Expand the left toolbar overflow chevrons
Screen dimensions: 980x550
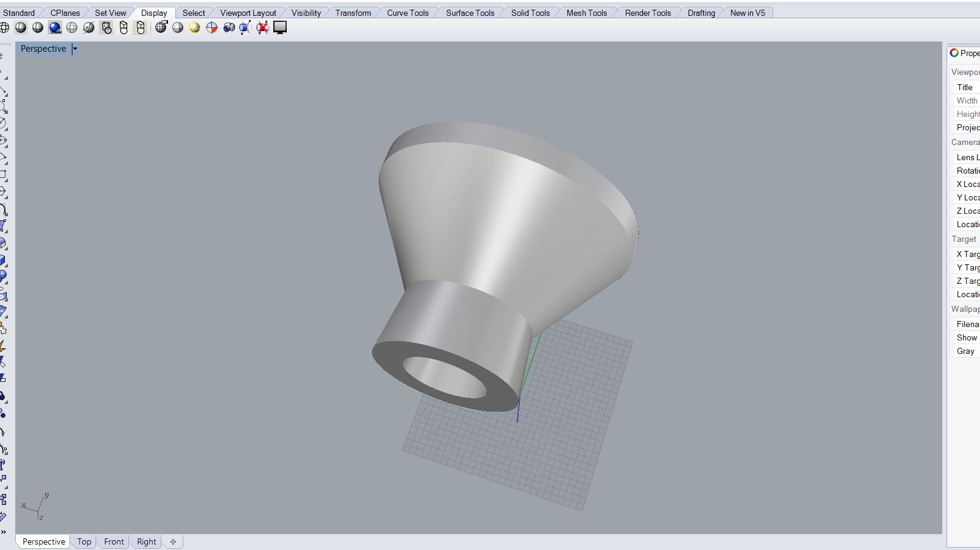pos(3,532)
